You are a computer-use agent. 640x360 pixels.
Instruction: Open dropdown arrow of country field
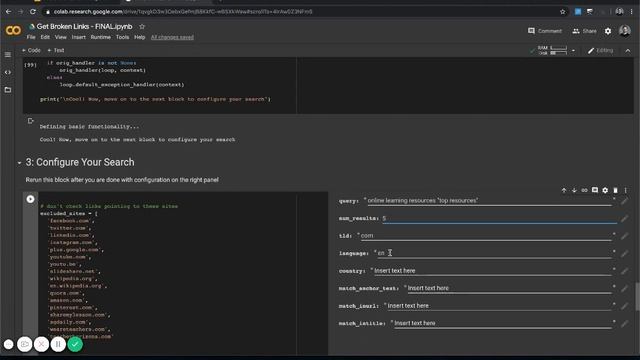tap(614, 269)
